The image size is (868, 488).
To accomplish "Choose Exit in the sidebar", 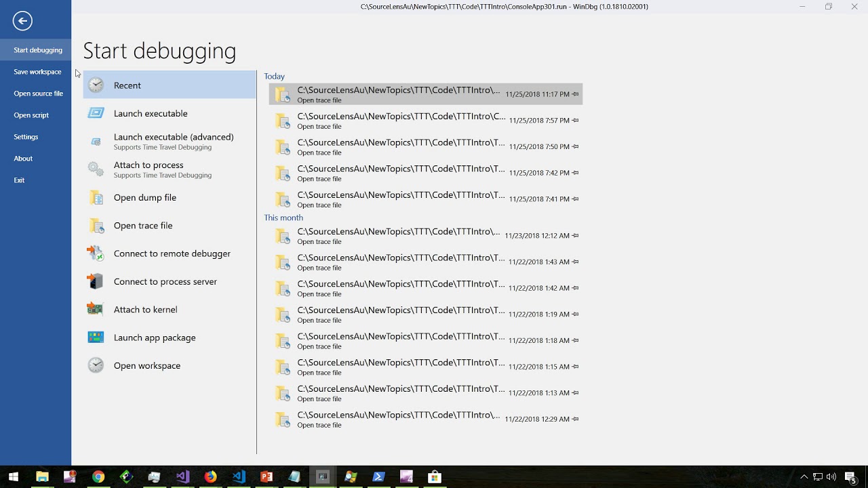I will tap(35, 180).
